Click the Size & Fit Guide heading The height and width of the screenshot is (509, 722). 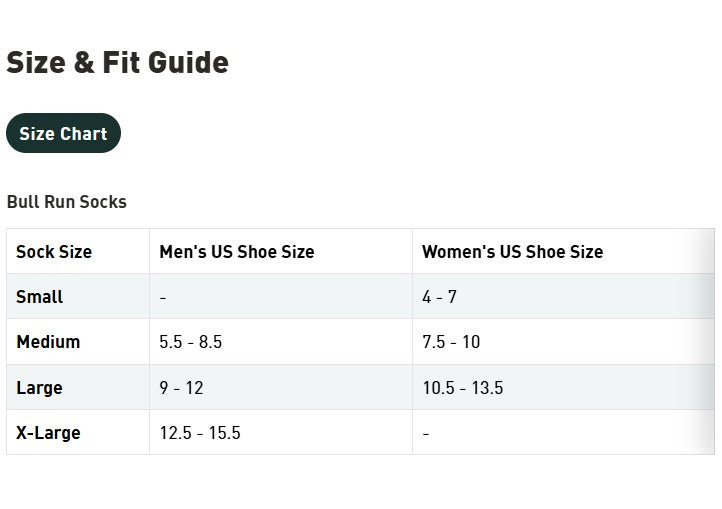[117, 62]
